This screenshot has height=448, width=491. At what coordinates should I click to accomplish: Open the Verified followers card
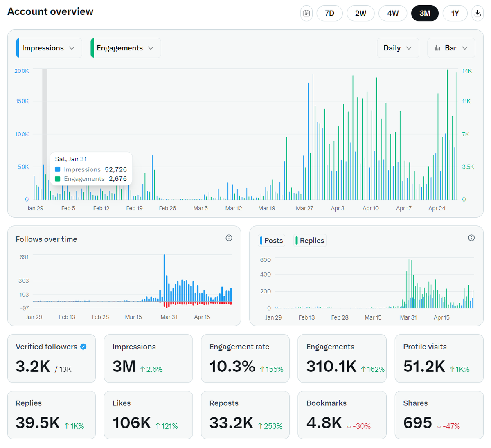52,358
